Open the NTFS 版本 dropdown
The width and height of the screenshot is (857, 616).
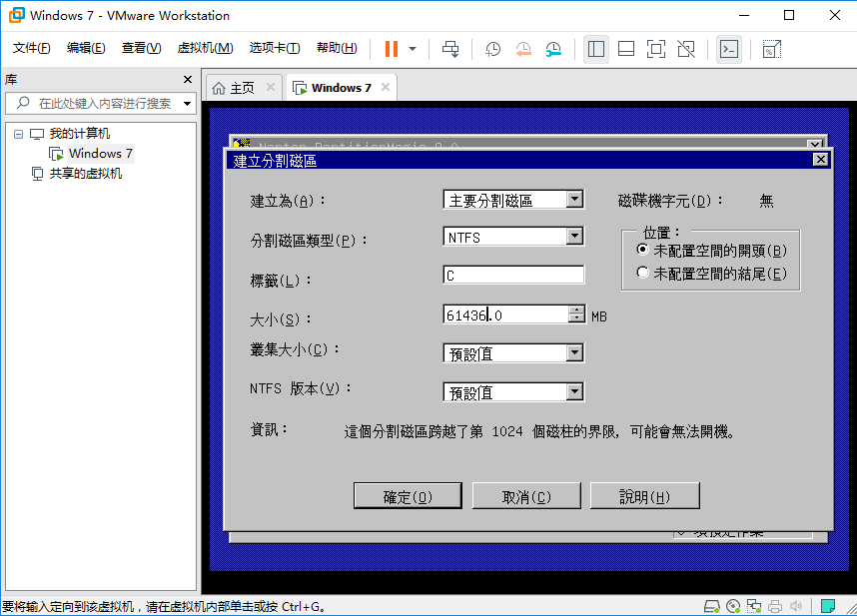click(x=574, y=391)
